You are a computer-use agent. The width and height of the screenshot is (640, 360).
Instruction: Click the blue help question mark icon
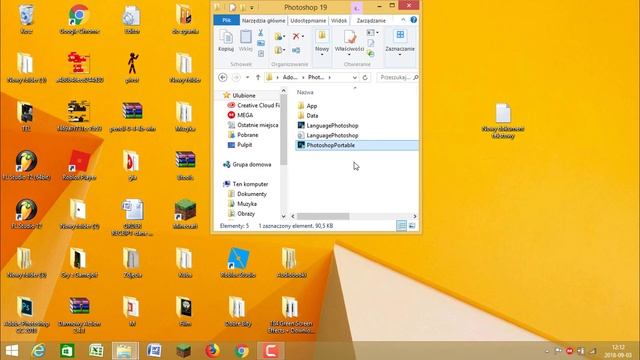[x=413, y=20]
